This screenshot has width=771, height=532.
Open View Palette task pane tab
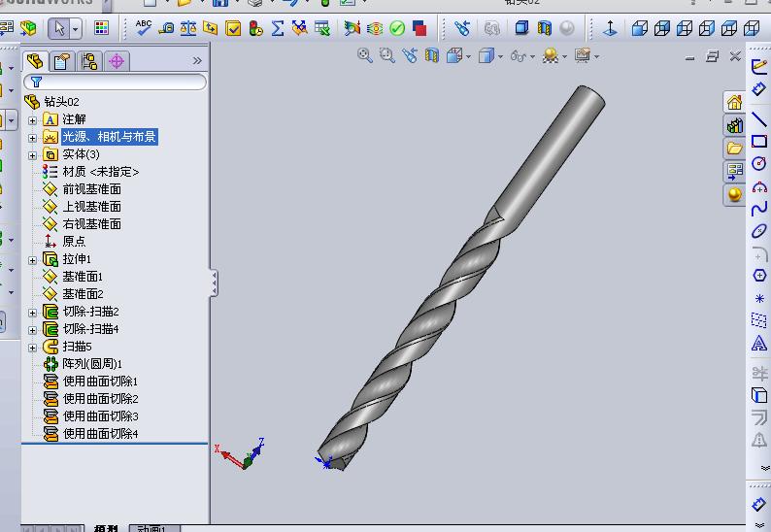pos(734,171)
